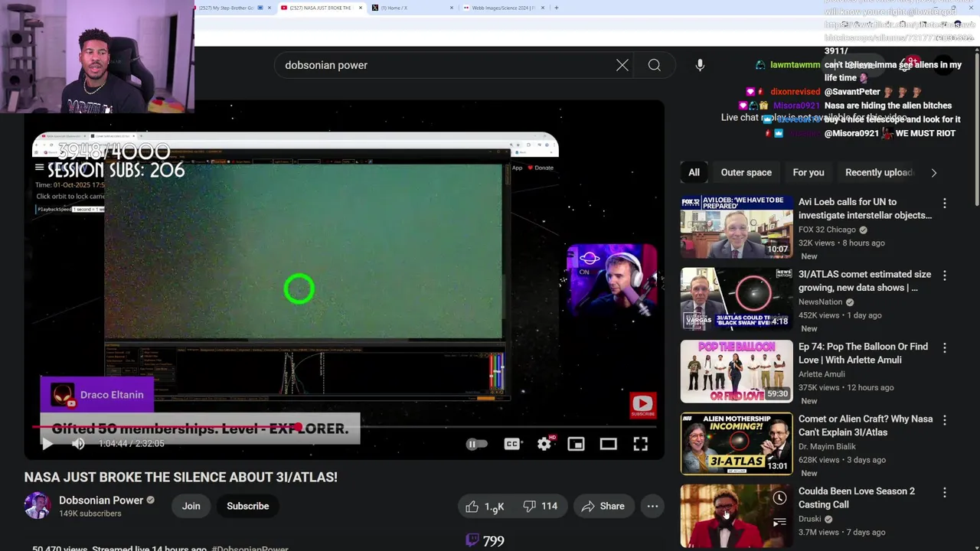Click the NewsNation channel name
This screenshot has width=980, height=551.
pos(820,302)
